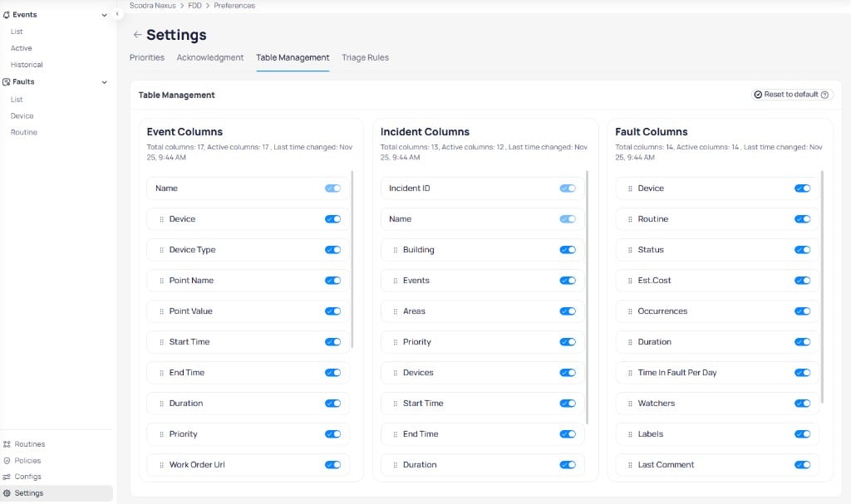This screenshot has width=851, height=504.
Task: Click drag handle for Devices row
Action: point(395,373)
